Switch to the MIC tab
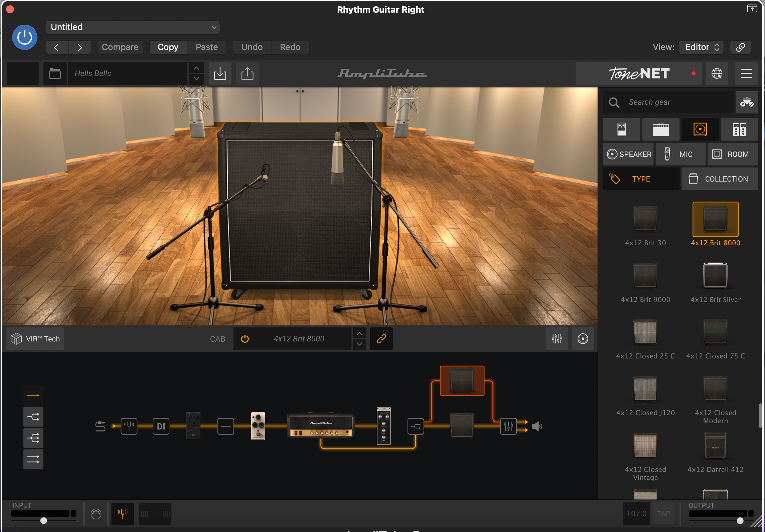Screen dimensions: 765x532 680,154
